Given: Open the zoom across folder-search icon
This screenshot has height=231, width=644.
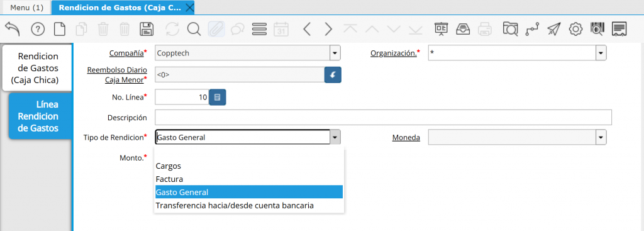Looking at the screenshot, I should coord(511,29).
